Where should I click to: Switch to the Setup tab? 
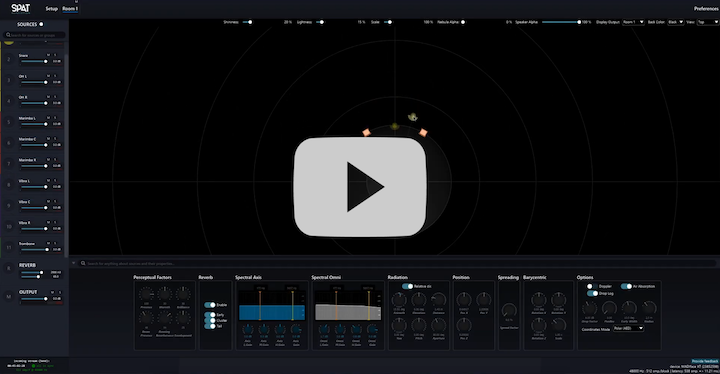(51, 9)
